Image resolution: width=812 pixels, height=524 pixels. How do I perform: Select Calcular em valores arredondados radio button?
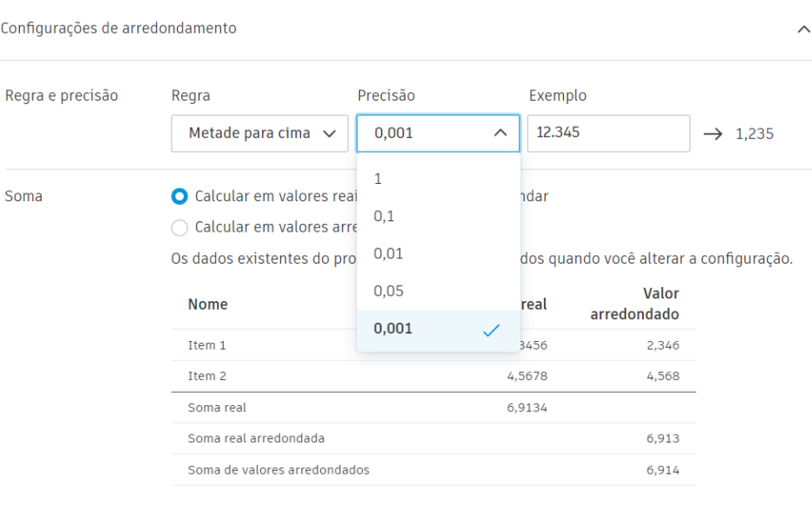coord(180,227)
